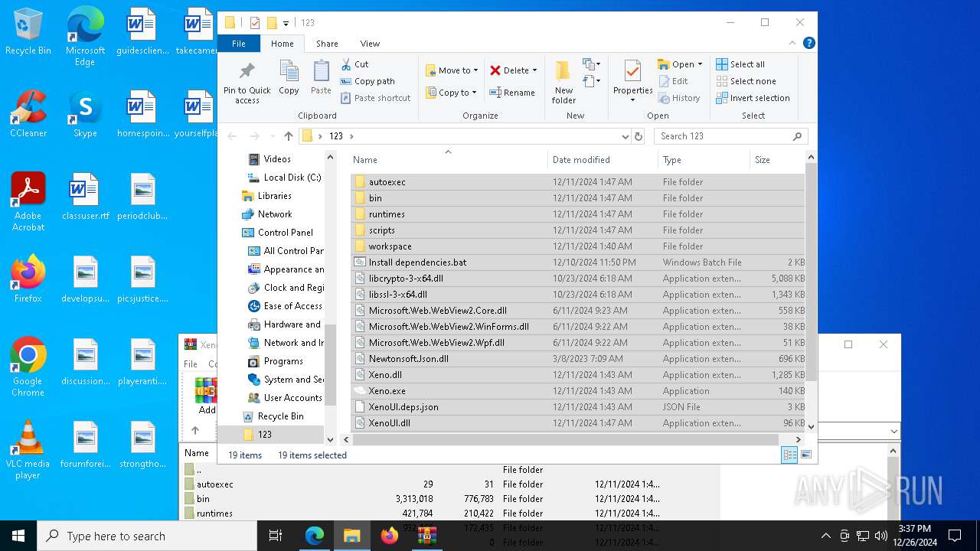This screenshot has height=551, width=980.
Task: Click Select all in ribbon
Action: point(740,64)
